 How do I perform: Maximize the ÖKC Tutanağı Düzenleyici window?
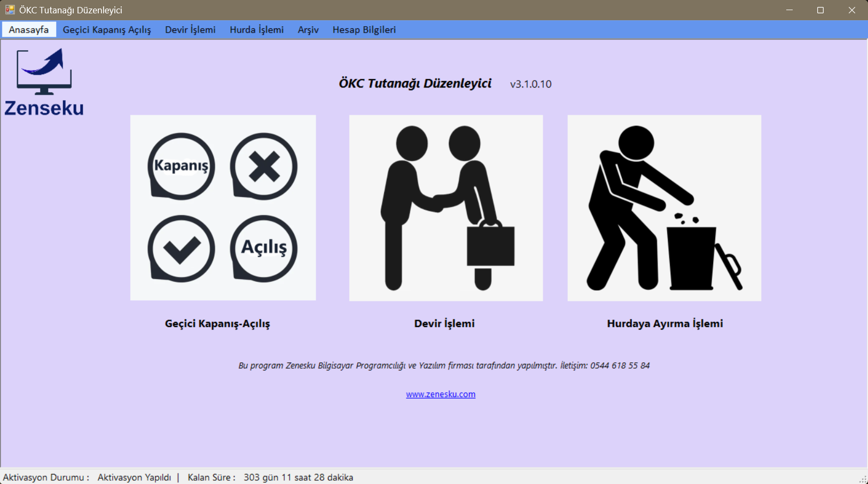(820, 10)
